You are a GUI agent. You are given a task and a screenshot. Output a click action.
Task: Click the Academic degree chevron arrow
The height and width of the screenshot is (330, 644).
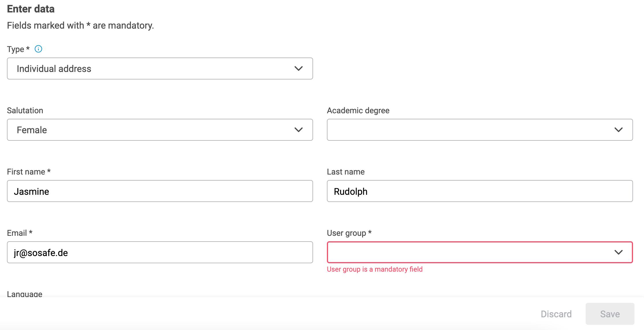click(x=618, y=130)
